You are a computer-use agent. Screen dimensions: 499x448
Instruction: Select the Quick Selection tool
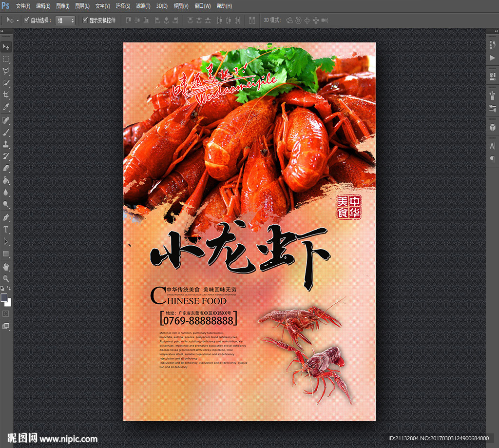coord(6,83)
